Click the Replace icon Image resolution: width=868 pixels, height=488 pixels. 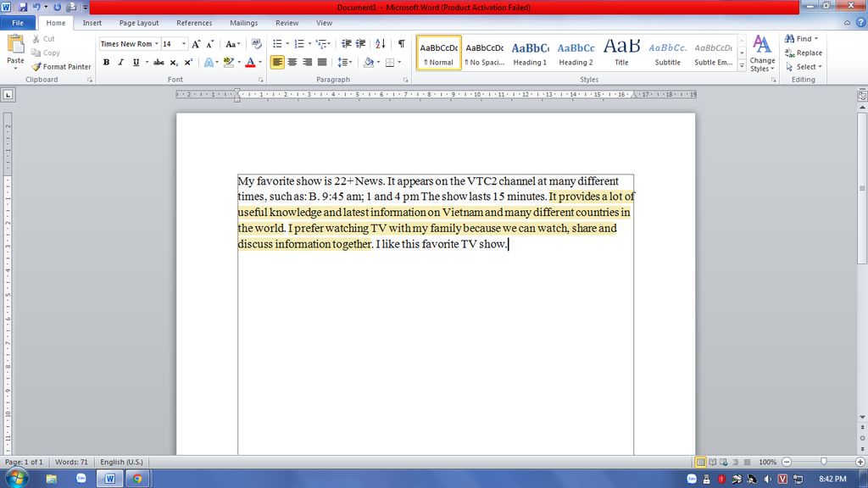click(790, 53)
